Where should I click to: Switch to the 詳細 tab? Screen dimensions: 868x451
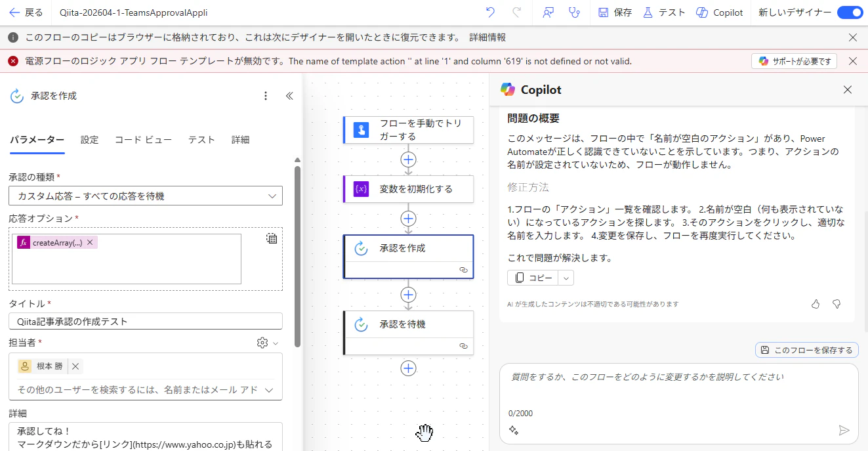point(240,140)
